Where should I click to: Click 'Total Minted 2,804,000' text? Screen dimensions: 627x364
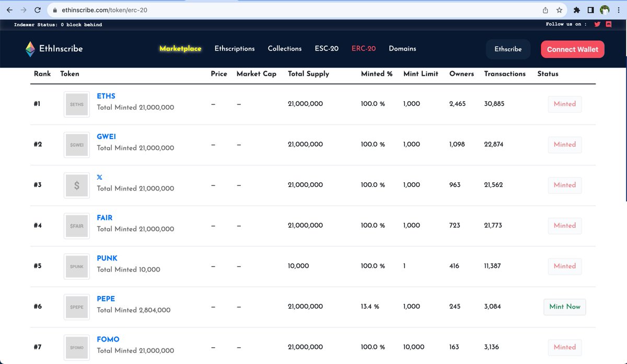click(x=134, y=310)
